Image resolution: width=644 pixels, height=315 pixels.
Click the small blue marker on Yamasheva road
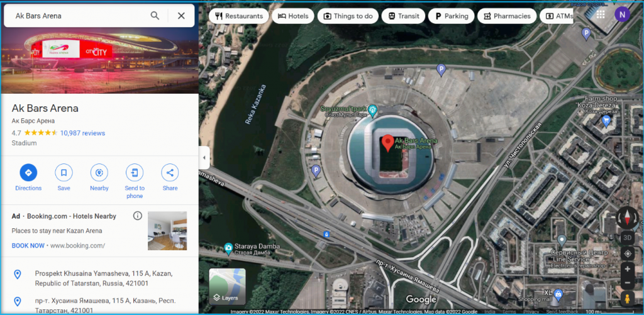coord(326,235)
